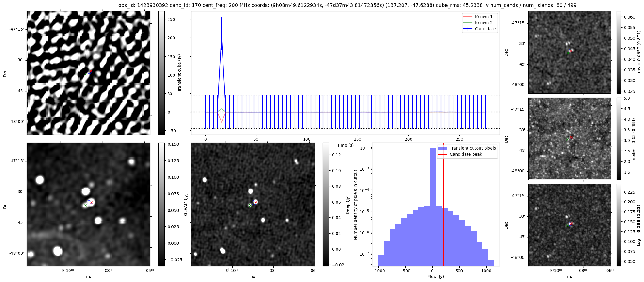Pick the red X marker in the rms panel
Screen dimensions: 644x282
571,51
